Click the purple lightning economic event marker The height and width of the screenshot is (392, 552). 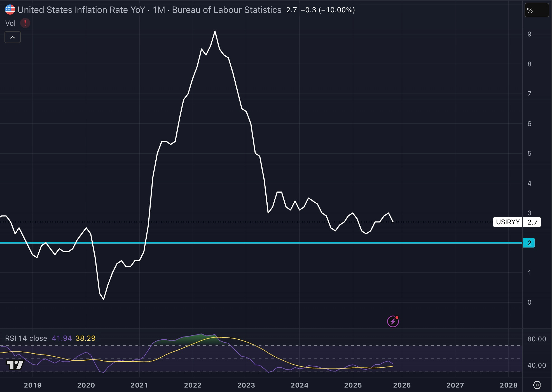393,321
